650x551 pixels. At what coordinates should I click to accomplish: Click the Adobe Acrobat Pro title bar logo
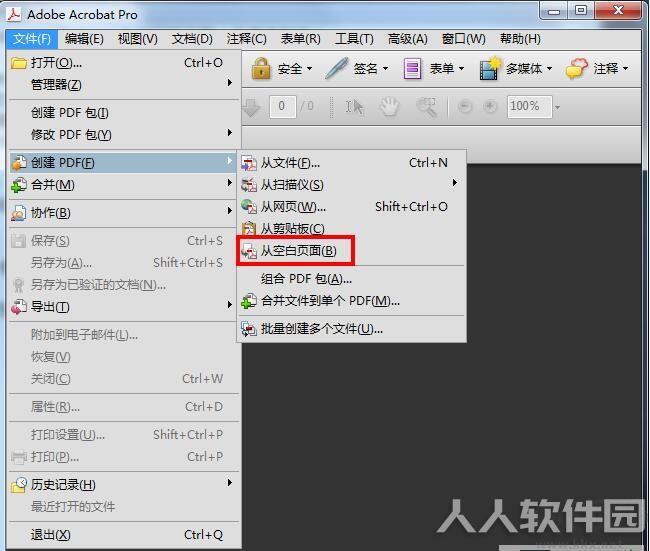click(x=14, y=14)
